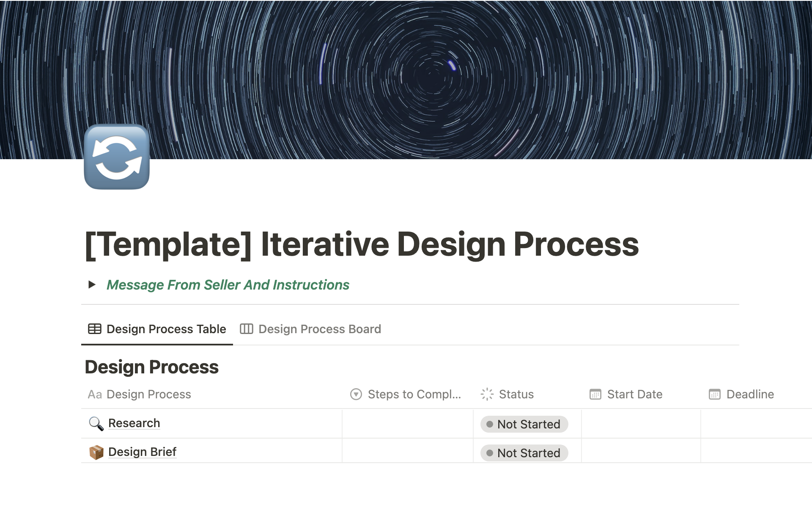Click the calendar icon on Deadline column

click(x=714, y=394)
